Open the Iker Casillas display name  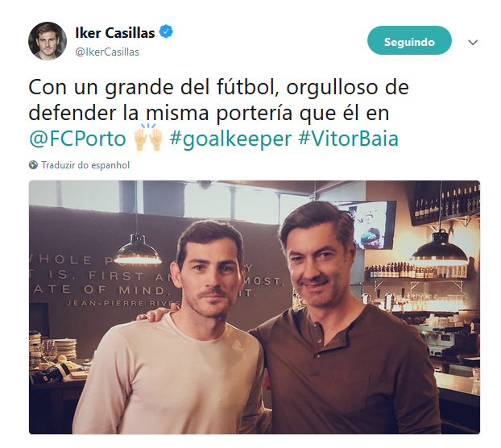click(115, 32)
